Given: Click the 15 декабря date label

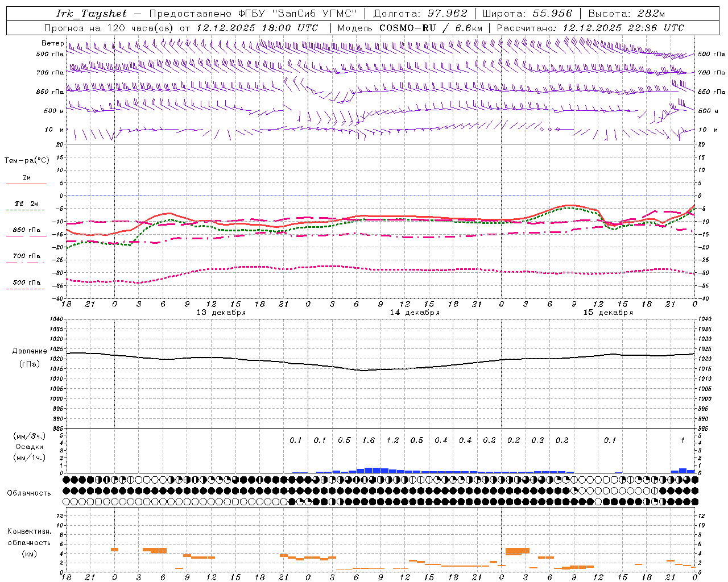Looking at the screenshot, I should [608, 313].
